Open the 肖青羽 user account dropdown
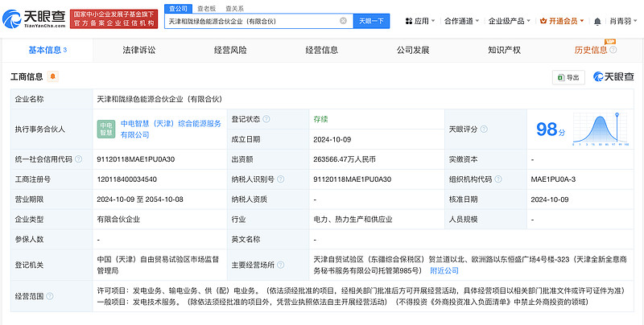 click(x=623, y=21)
